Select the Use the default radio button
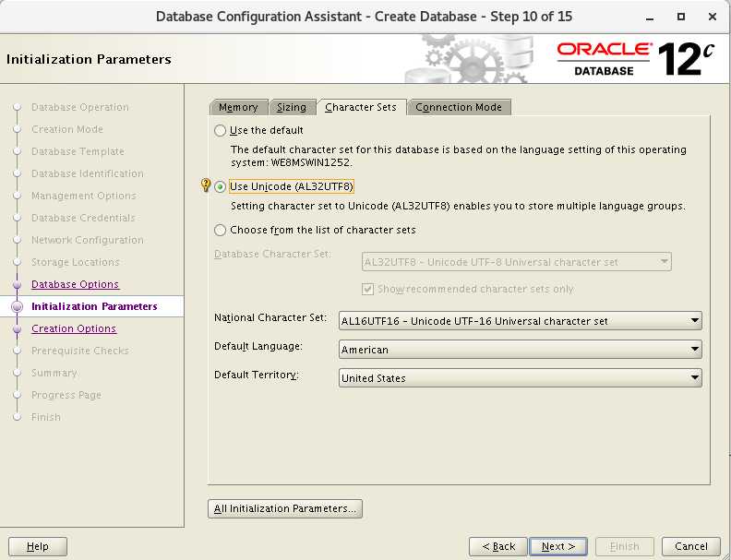 click(220, 130)
